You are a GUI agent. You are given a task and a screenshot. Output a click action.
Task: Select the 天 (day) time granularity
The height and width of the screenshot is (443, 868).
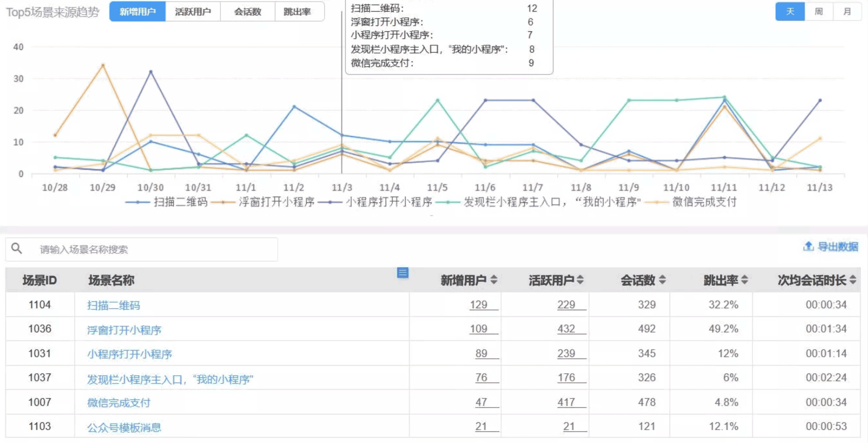click(790, 12)
